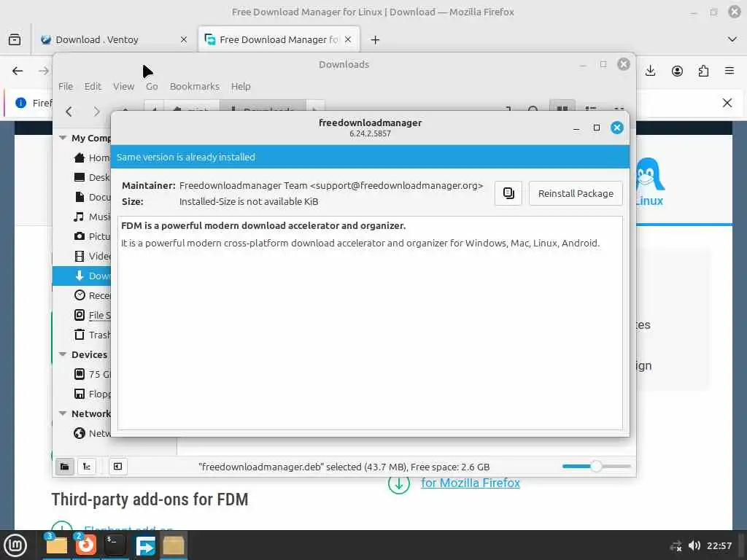Viewport: 747px width, 560px height.
Task: Open Firefox application menu
Action: [729, 71]
